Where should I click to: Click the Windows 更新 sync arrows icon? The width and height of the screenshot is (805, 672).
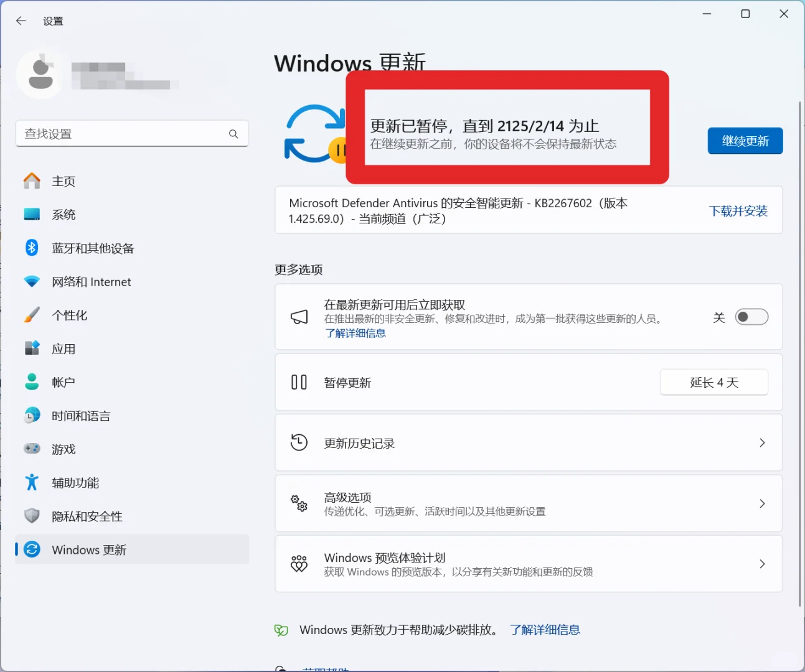point(31,549)
